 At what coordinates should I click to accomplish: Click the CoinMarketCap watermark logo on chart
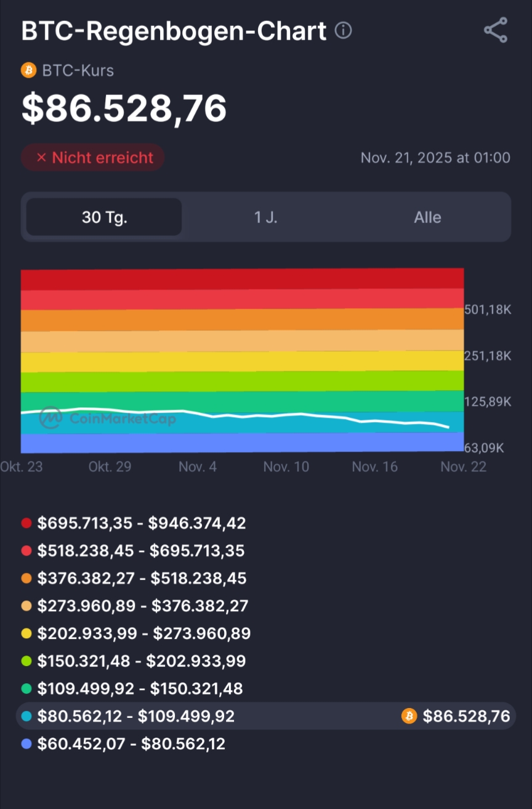[x=50, y=418]
